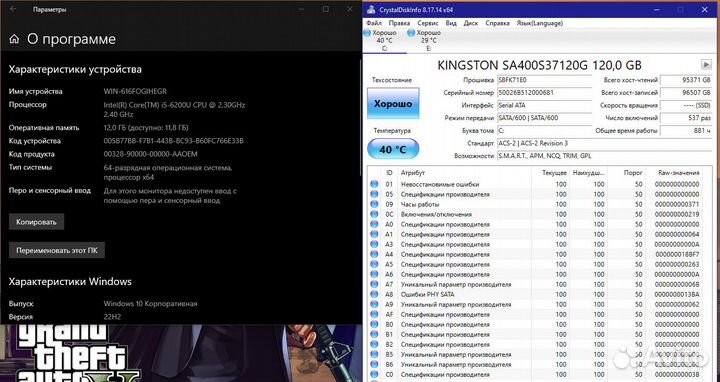Click the ID column header

[x=389, y=173]
